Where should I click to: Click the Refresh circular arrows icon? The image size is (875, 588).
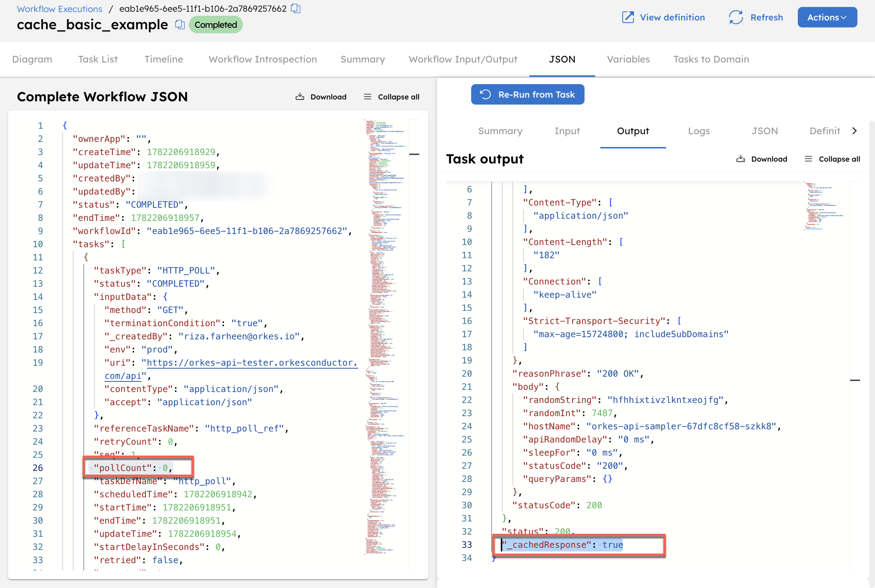point(736,17)
